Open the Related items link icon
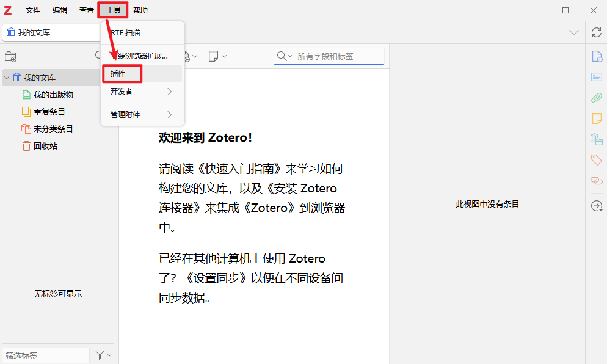The width and height of the screenshot is (607, 364). 596,181
